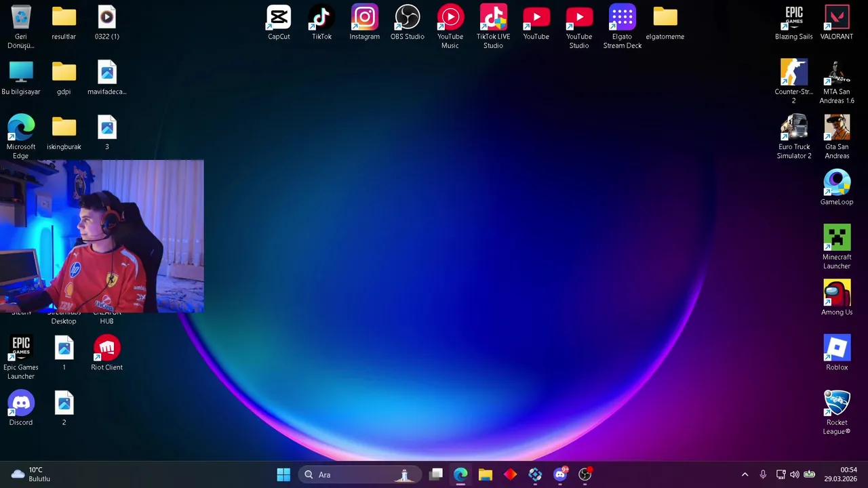The image size is (868, 488).
Task: Open YouTube Music shortcut
Action: tap(450, 27)
